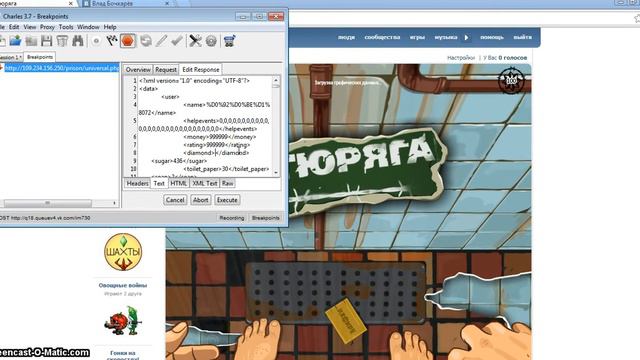Screen dimensions: 640x360
Task: Click the response editor scroll-down arrow
Action: click(276, 173)
